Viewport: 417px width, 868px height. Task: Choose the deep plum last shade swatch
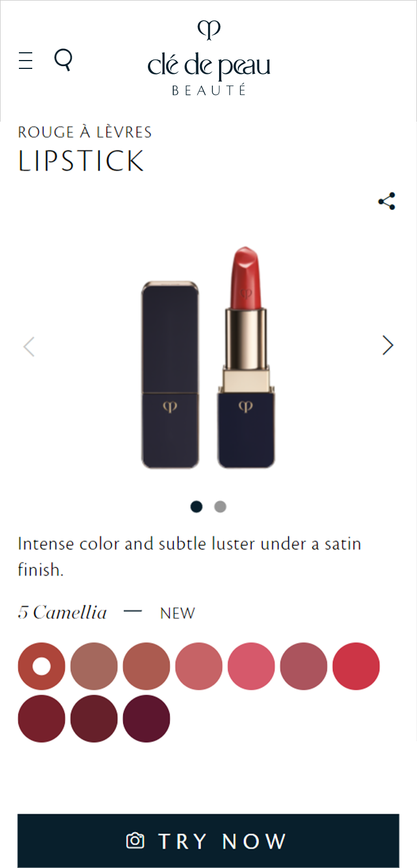(x=146, y=719)
